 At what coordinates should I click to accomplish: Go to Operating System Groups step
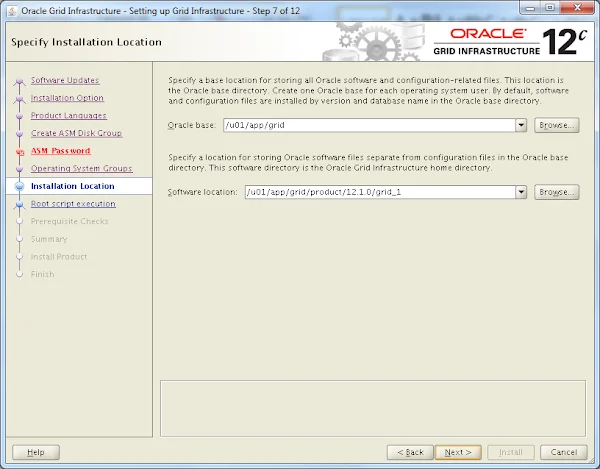(82, 168)
